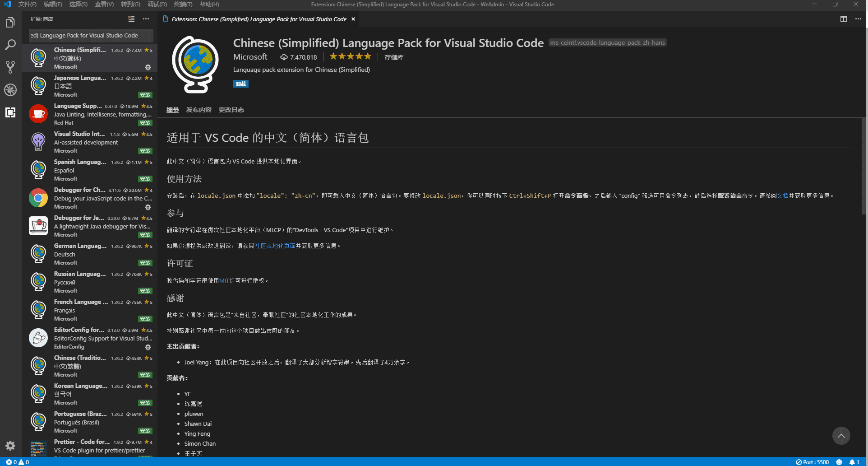The width and height of the screenshot is (868, 466).
Task: Open gear menu for Debugger for Chrome
Action: pos(148,207)
